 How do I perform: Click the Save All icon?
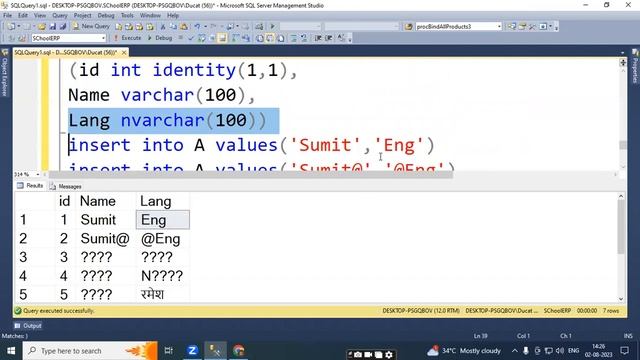point(63,27)
